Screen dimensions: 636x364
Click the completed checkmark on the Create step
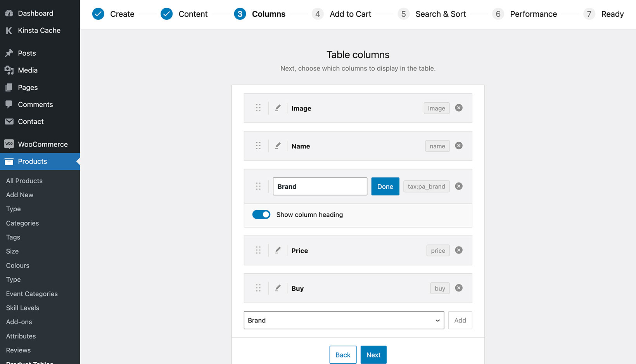98,14
